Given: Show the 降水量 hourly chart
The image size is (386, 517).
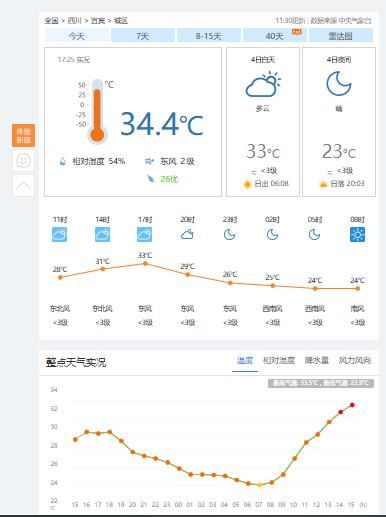Looking at the screenshot, I should point(317,360).
